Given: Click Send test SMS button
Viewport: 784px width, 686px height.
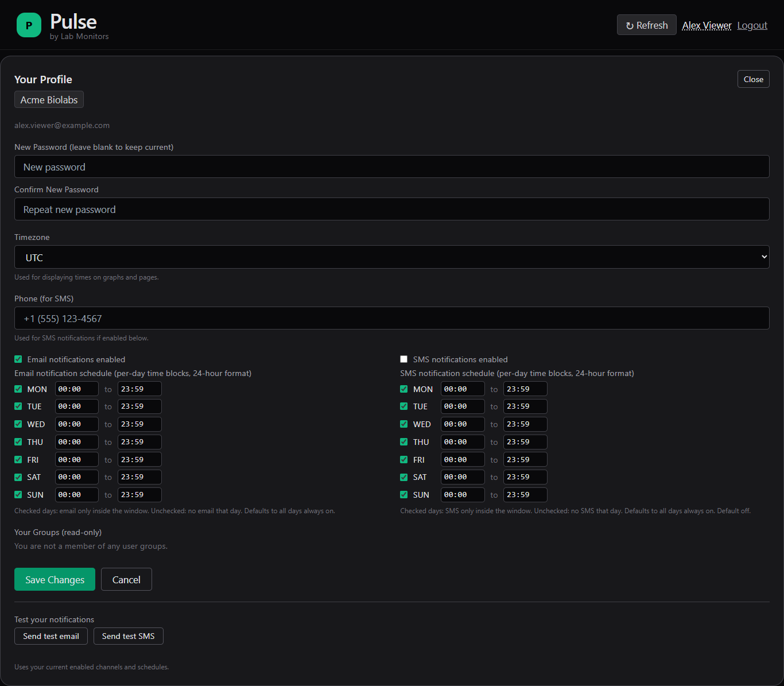Looking at the screenshot, I should [129, 636].
